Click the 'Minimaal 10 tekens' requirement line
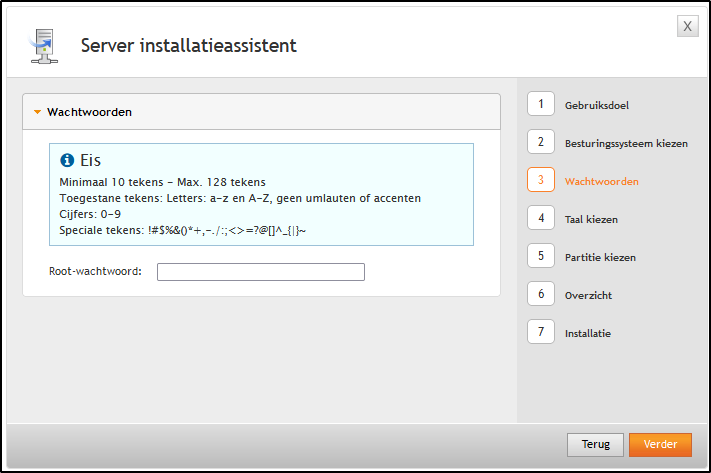 pyautogui.click(x=162, y=182)
